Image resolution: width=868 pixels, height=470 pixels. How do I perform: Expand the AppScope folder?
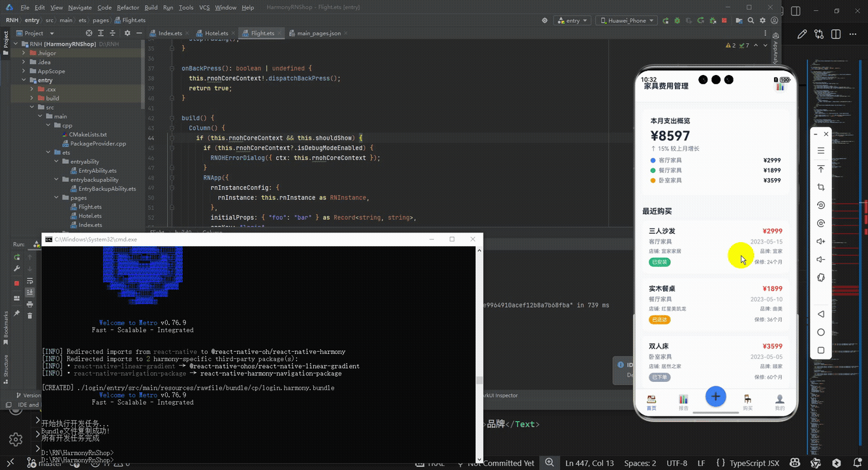23,71
